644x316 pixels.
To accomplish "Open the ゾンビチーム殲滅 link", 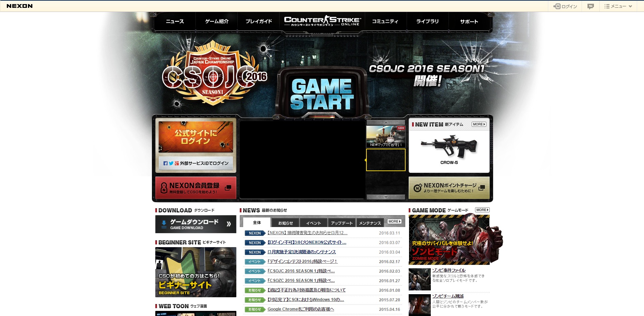I will click(x=448, y=296).
